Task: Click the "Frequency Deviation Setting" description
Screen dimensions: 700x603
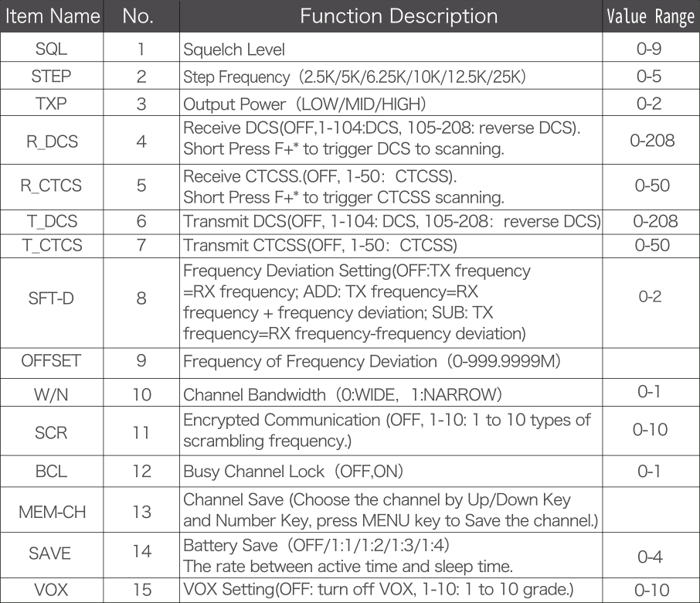Action: (357, 302)
